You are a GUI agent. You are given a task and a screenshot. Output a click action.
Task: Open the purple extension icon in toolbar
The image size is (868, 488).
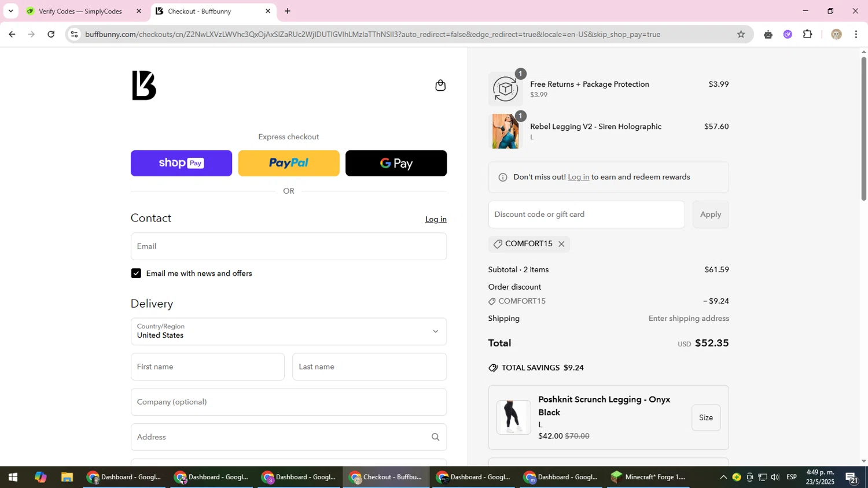pos(788,34)
